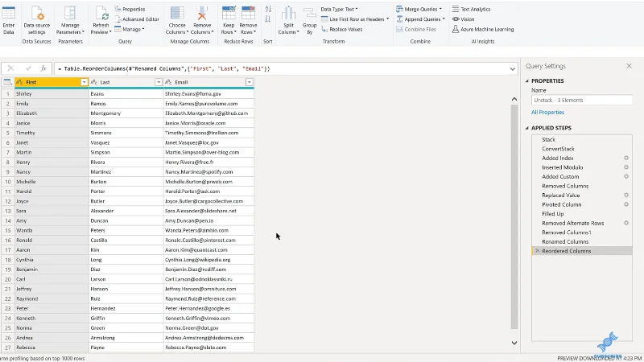Screen dimensions: 644x362
Task: Open the Manage dropdown in Query group
Action: (x=130, y=29)
